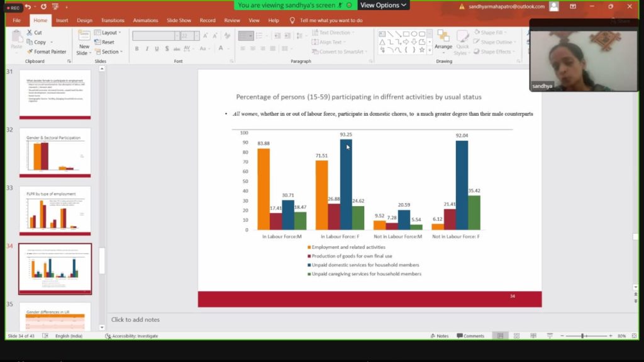The width and height of the screenshot is (644, 362).
Task: Click the Undo arrow in title bar
Action: [x=27, y=7]
